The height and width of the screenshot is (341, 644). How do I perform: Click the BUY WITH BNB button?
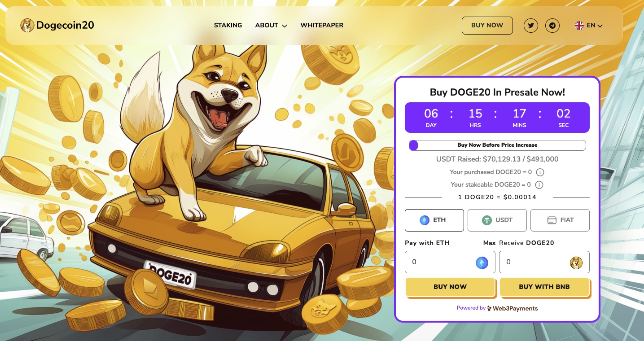click(x=544, y=287)
